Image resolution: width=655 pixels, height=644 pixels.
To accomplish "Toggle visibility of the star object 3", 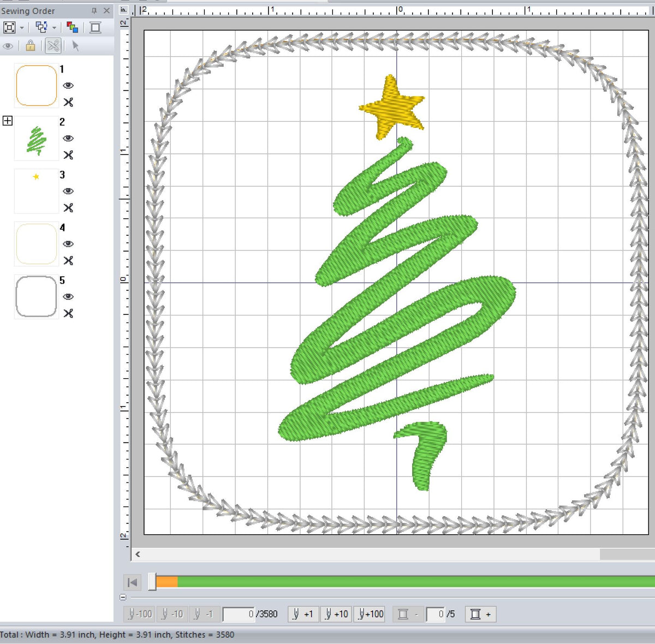I will [68, 191].
